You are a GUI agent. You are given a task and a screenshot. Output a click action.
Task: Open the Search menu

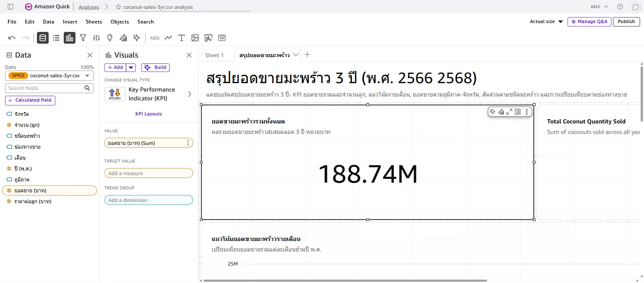point(145,22)
